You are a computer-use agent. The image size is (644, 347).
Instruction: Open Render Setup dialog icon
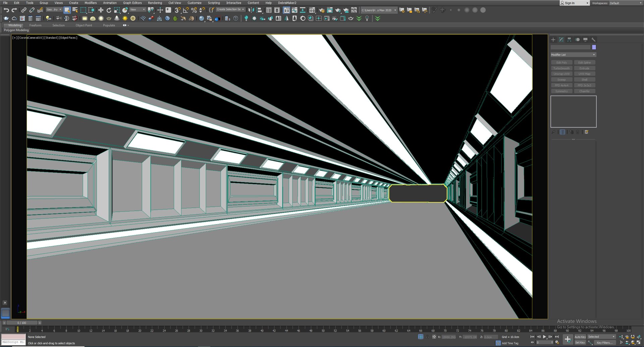coord(322,10)
